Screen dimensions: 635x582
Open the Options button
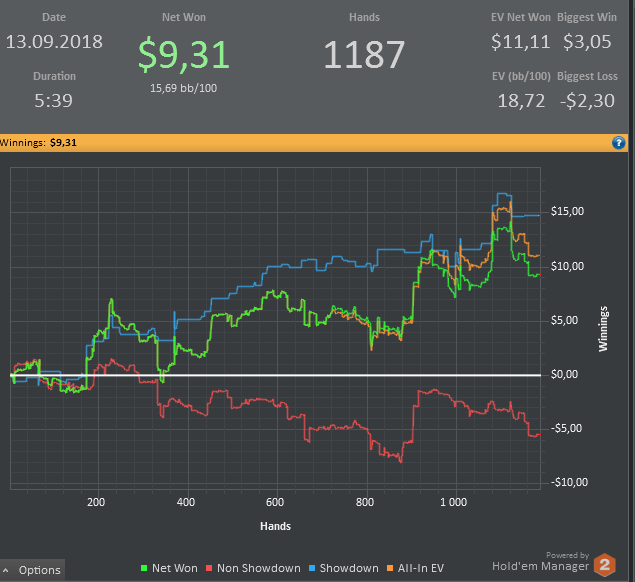click(32, 570)
